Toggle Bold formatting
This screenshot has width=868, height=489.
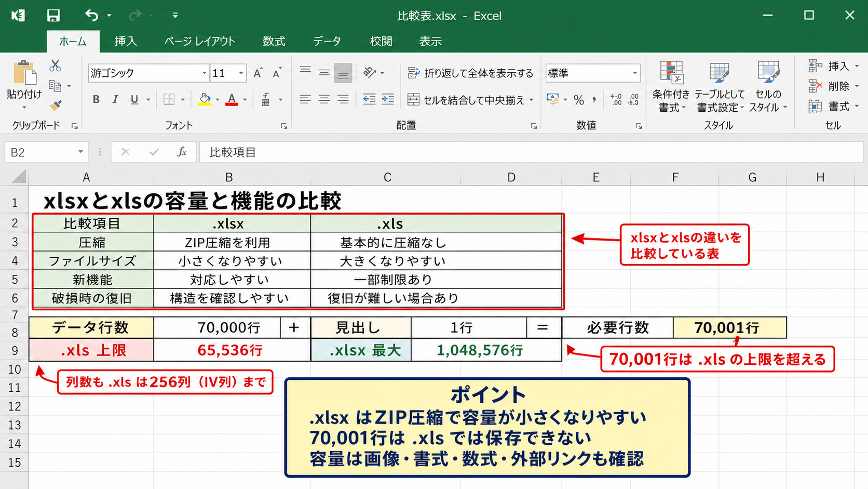[x=96, y=99]
